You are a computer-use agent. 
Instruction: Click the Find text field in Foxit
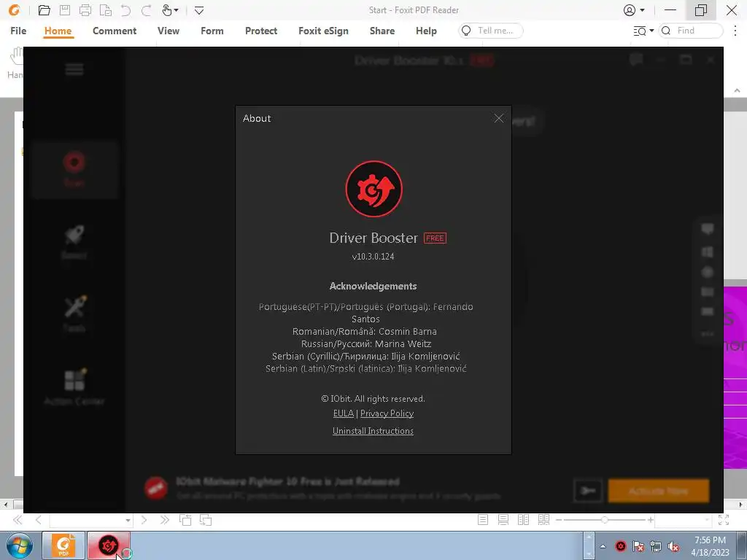[x=691, y=31]
